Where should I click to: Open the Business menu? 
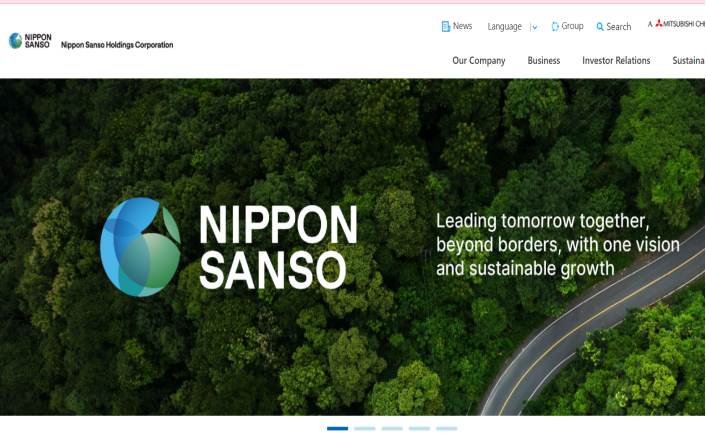pos(543,61)
